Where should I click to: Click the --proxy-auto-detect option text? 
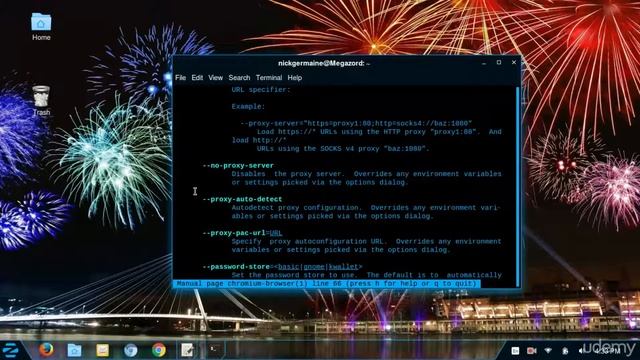[242, 199]
